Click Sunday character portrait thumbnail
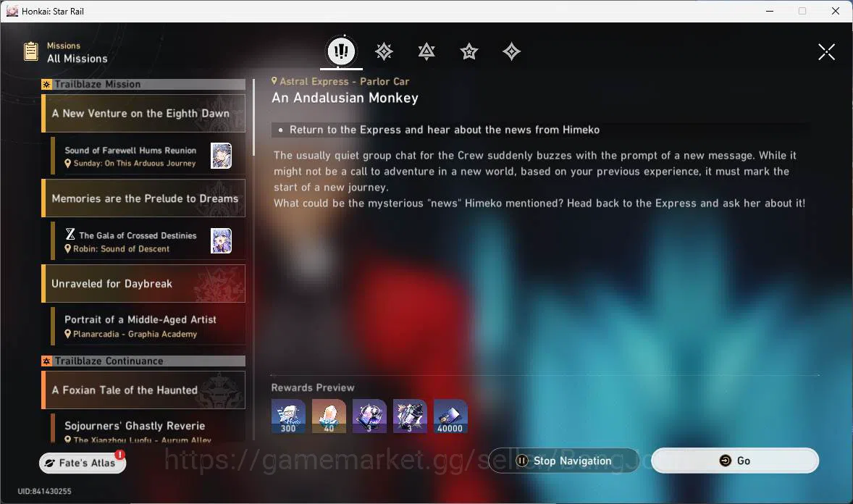Viewport: 853px width, 504px height. tap(221, 156)
